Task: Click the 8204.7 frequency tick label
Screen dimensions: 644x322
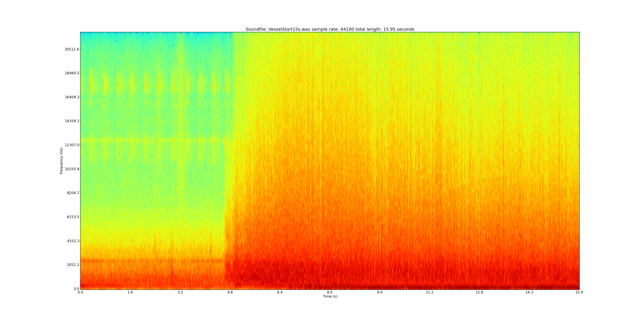Action: tap(73, 193)
